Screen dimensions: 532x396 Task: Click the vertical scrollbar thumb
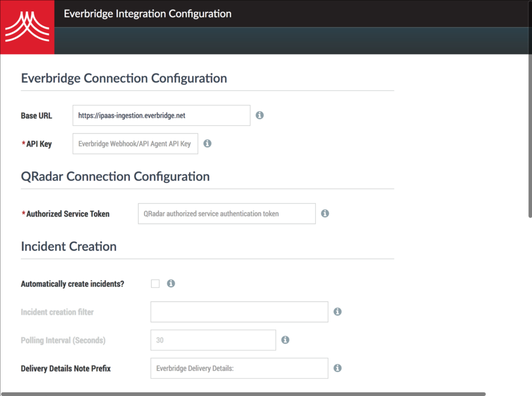pos(530,109)
